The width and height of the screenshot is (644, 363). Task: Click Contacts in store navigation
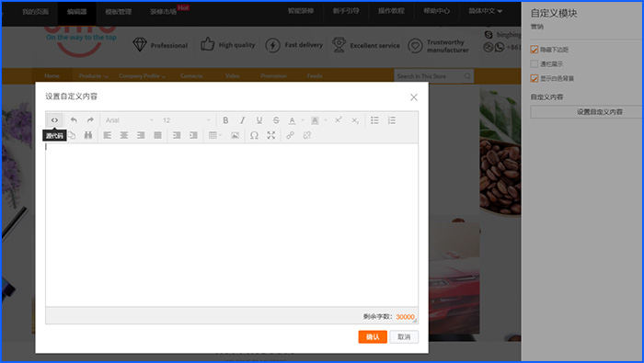click(191, 76)
